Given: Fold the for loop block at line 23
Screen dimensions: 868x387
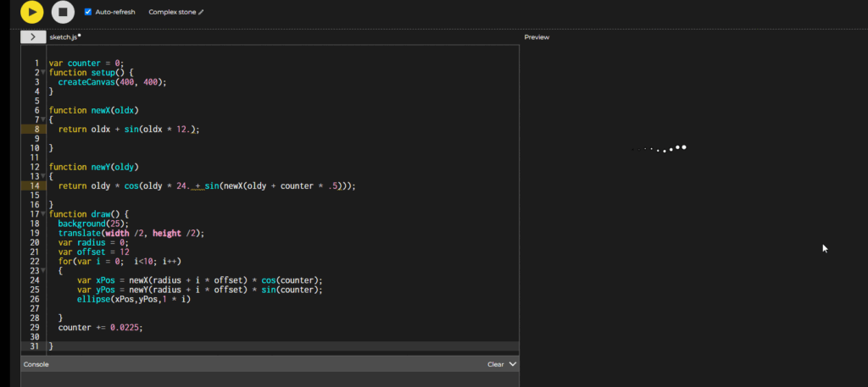Looking at the screenshot, I should coord(43,270).
